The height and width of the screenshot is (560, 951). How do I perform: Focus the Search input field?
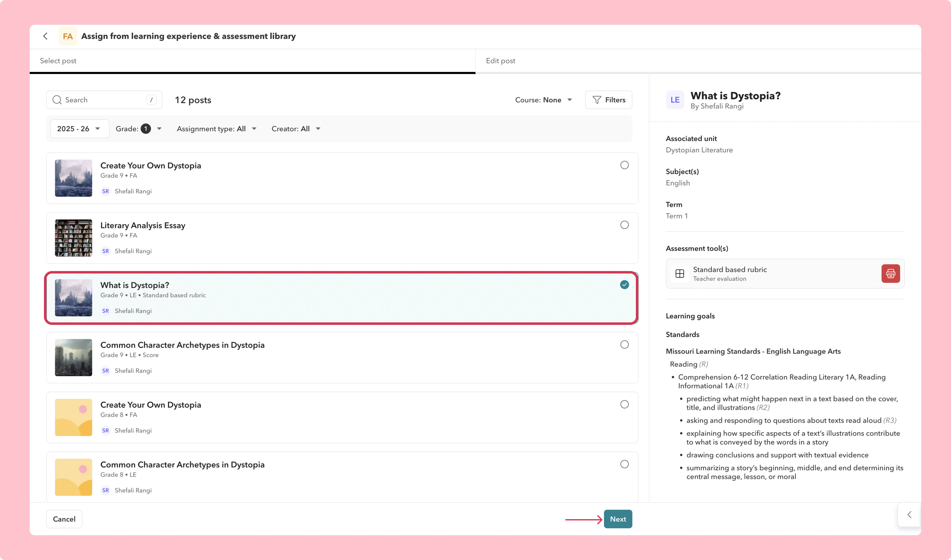pos(104,100)
